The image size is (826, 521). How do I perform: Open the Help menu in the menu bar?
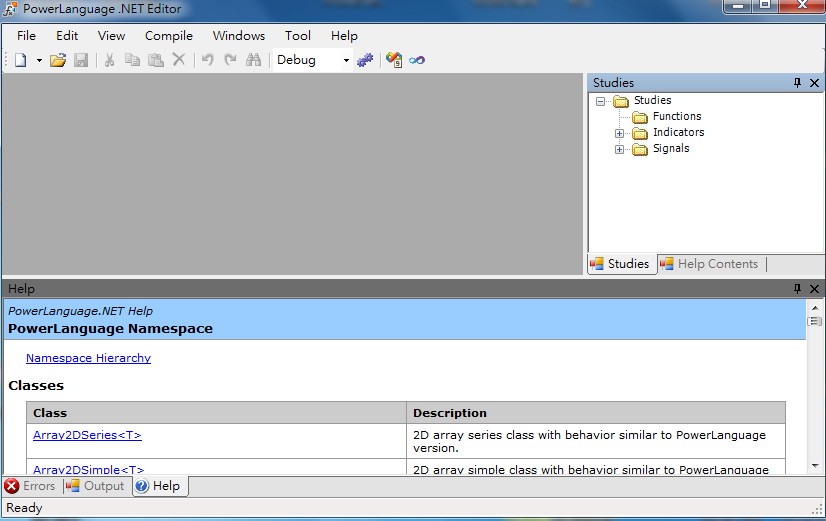[344, 36]
